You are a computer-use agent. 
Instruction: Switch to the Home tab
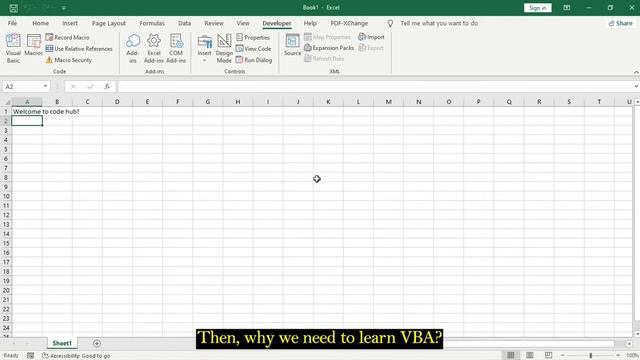(40, 23)
